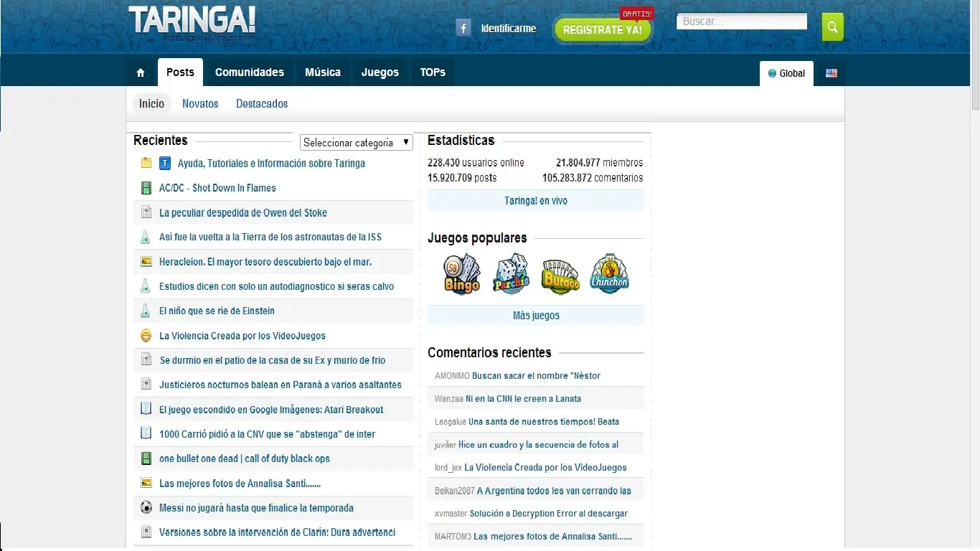The image size is (980, 551).
Task: Click the Taringa! en vivo button
Action: [x=536, y=201]
